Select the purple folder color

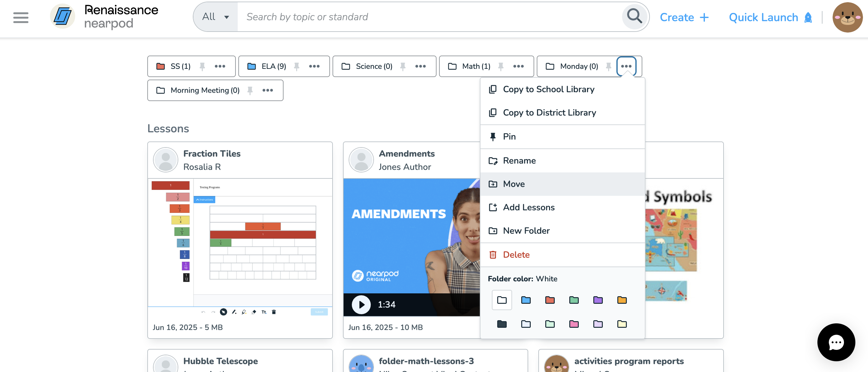pos(598,300)
